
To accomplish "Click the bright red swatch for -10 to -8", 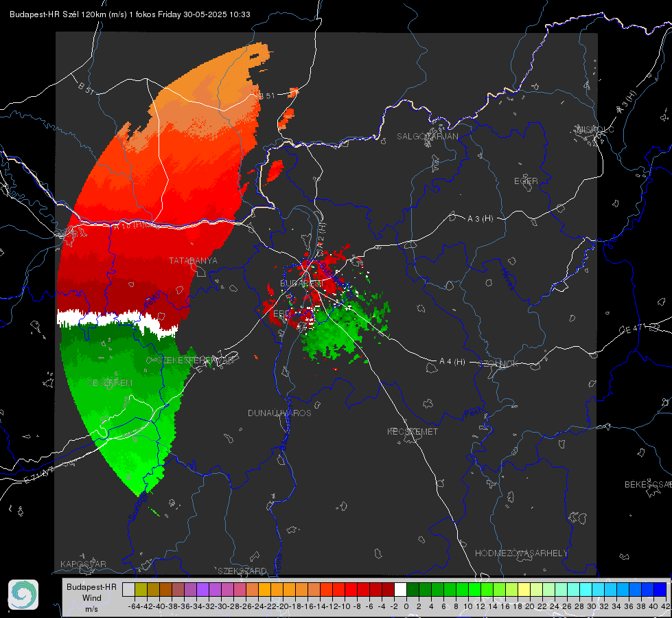I will click(351, 589).
